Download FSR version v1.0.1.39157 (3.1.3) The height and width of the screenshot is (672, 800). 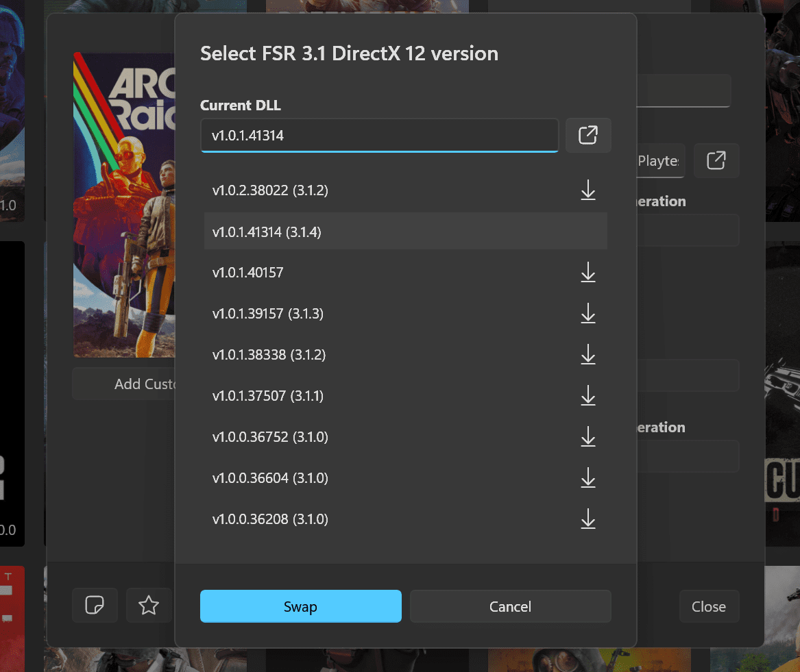tap(587, 314)
